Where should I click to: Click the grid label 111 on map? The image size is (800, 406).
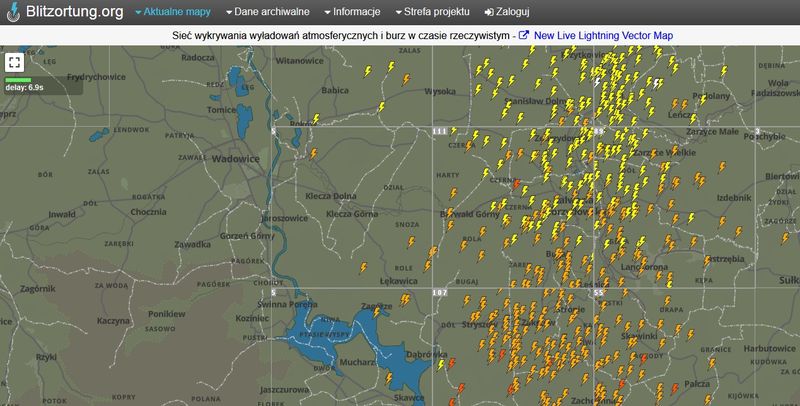pos(439,131)
